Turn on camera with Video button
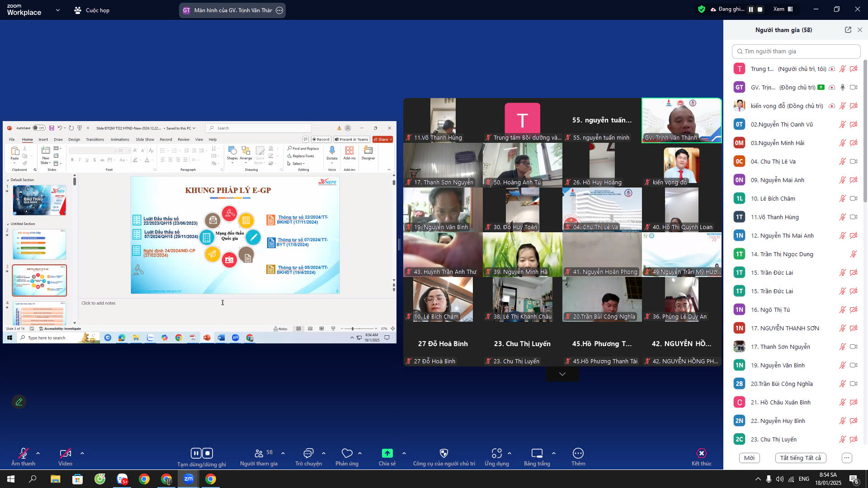868x488 pixels. click(x=65, y=453)
